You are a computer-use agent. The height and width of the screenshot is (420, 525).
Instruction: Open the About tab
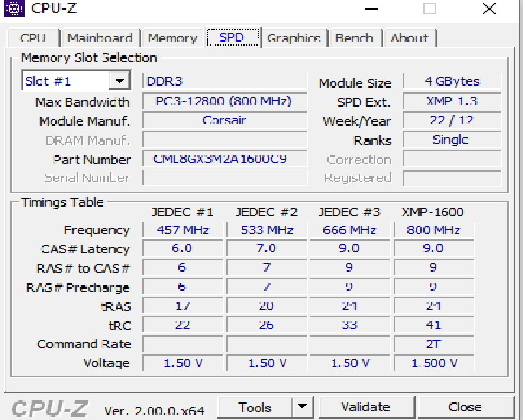(409, 38)
